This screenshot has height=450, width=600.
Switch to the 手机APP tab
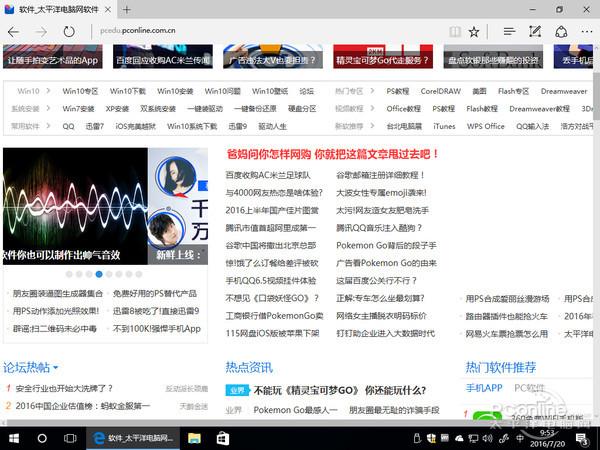click(x=484, y=388)
